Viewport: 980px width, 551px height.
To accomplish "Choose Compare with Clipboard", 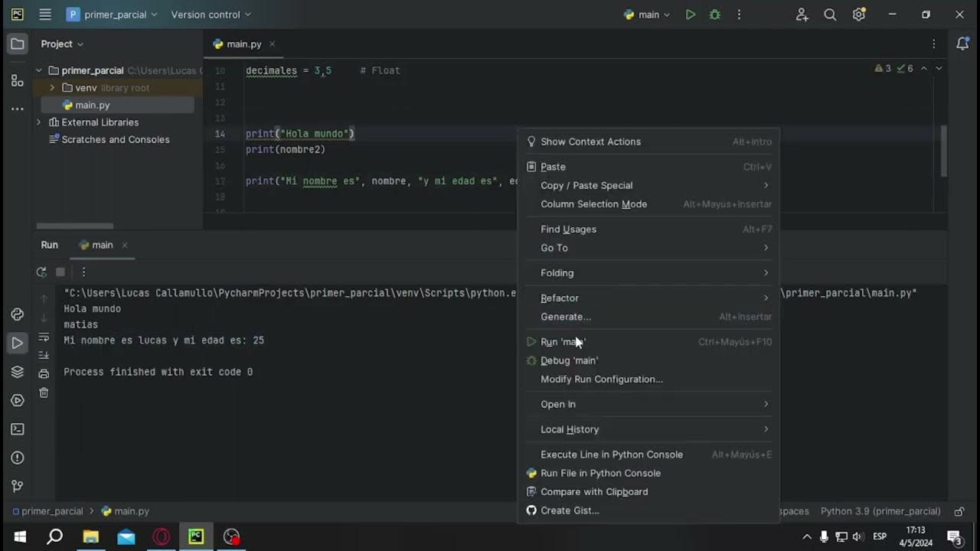I will pos(648,492).
